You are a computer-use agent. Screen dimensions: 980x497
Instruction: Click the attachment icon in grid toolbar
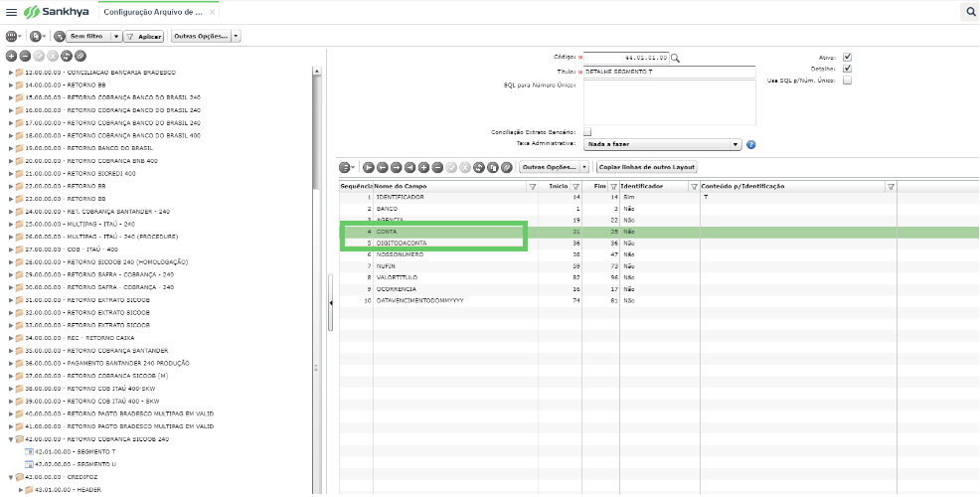click(507, 168)
